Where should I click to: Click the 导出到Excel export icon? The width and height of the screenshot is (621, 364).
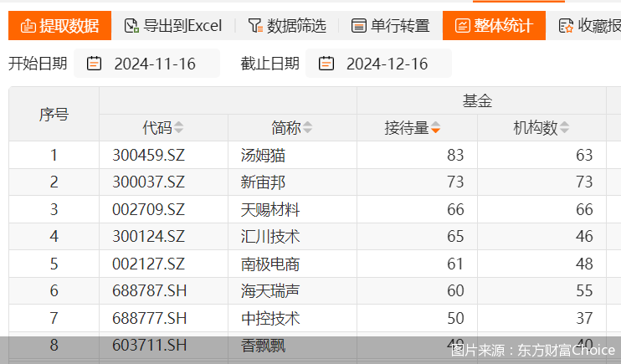click(x=131, y=26)
